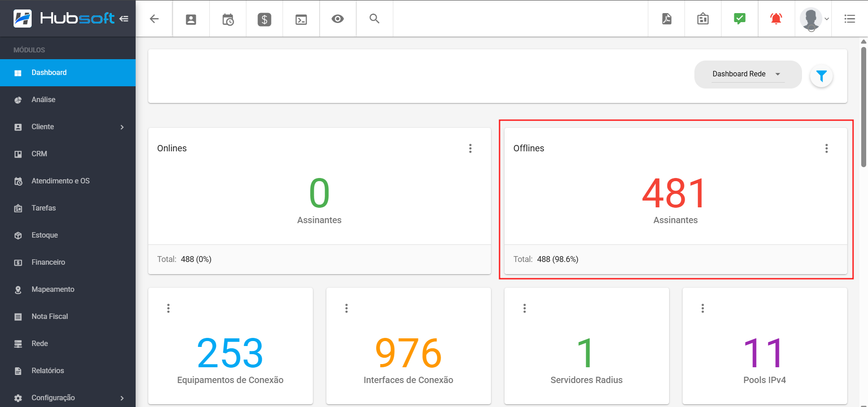The width and height of the screenshot is (868, 407).
Task: Open the user avatar profile menu
Action: [x=813, y=19]
